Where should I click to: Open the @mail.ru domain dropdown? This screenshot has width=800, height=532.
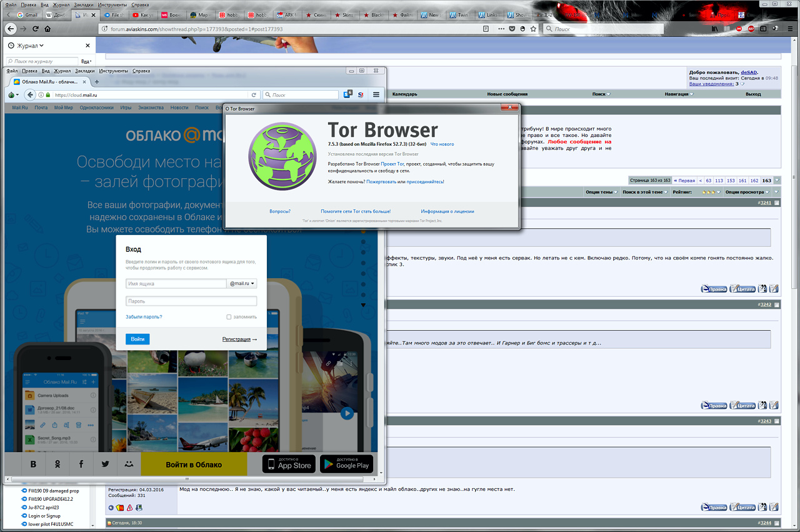(242, 284)
